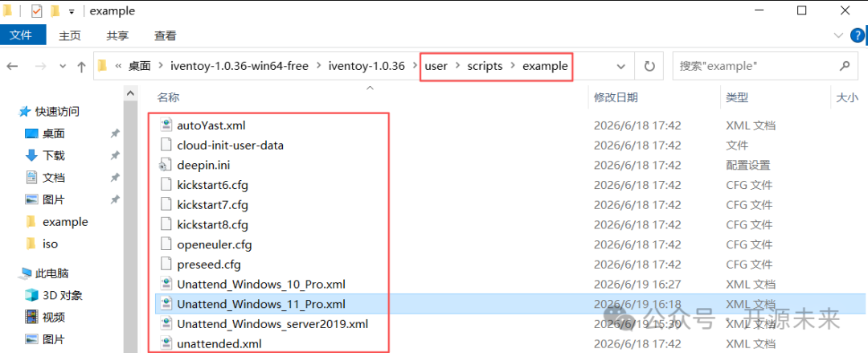Select the kickstart8.cfg file icon
Viewport: 868px width, 353px height.
(x=166, y=224)
